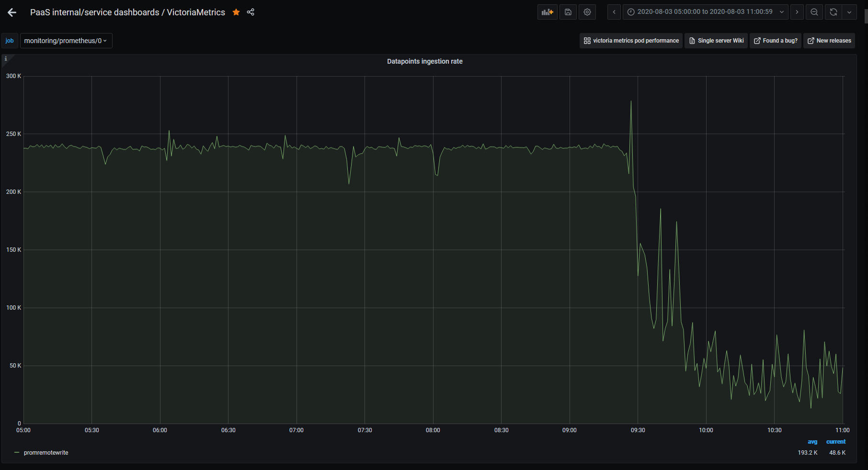Share the dashboard via share icon

coord(251,12)
